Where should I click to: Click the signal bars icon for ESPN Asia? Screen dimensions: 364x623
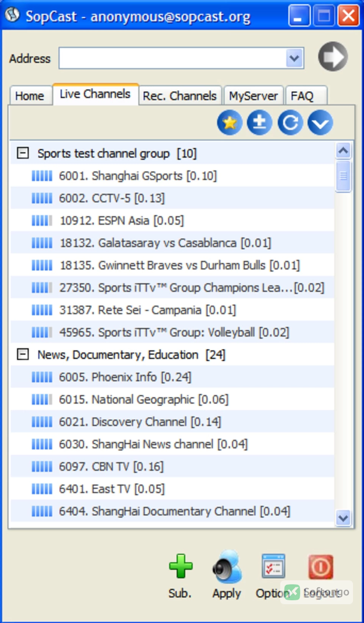click(42, 221)
